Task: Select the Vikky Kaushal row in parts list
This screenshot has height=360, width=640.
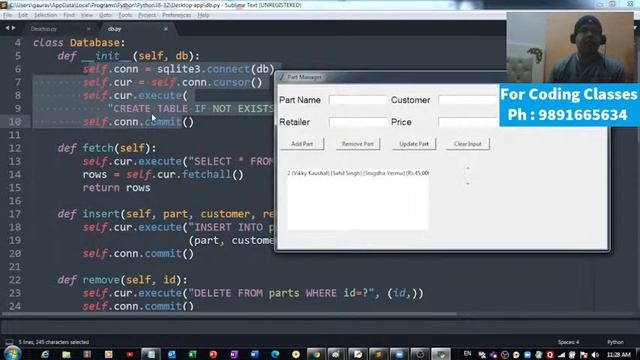Action: point(358,173)
